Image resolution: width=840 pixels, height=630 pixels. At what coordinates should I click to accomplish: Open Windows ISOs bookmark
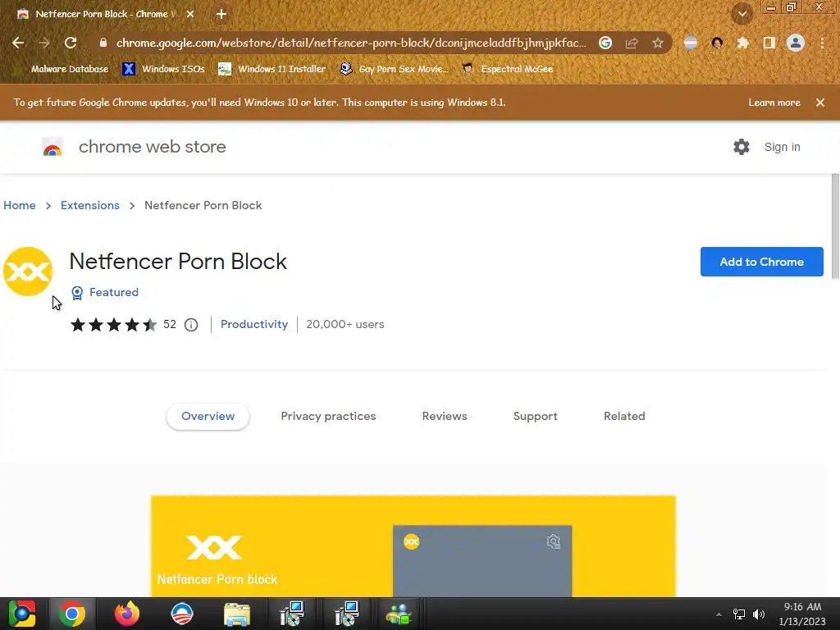tap(163, 69)
